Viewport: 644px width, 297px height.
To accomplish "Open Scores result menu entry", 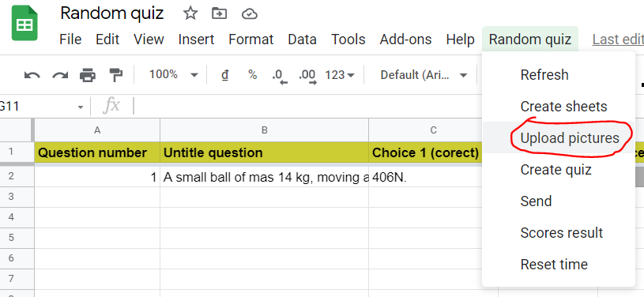I will pos(559,232).
